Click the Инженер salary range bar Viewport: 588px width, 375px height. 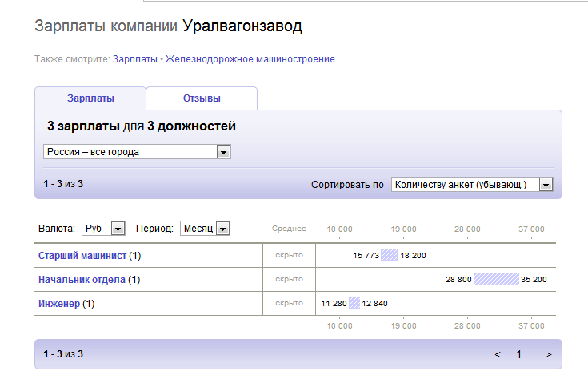(x=354, y=304)
